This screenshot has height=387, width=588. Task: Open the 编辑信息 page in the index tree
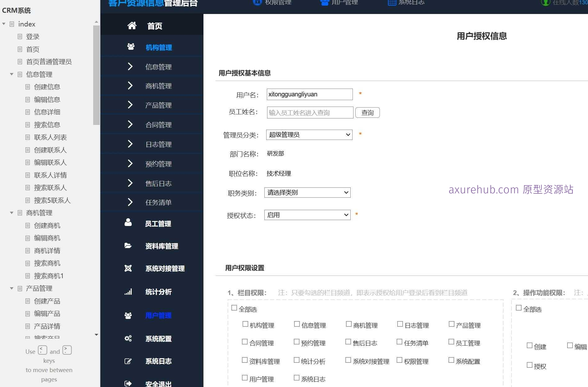(47, 99)
